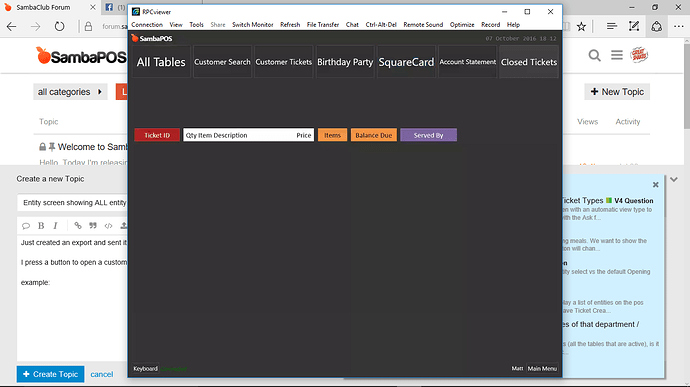Open the Connection menu in RPCviewer
This screenshot has width=690, height=387.
[147, 25]
